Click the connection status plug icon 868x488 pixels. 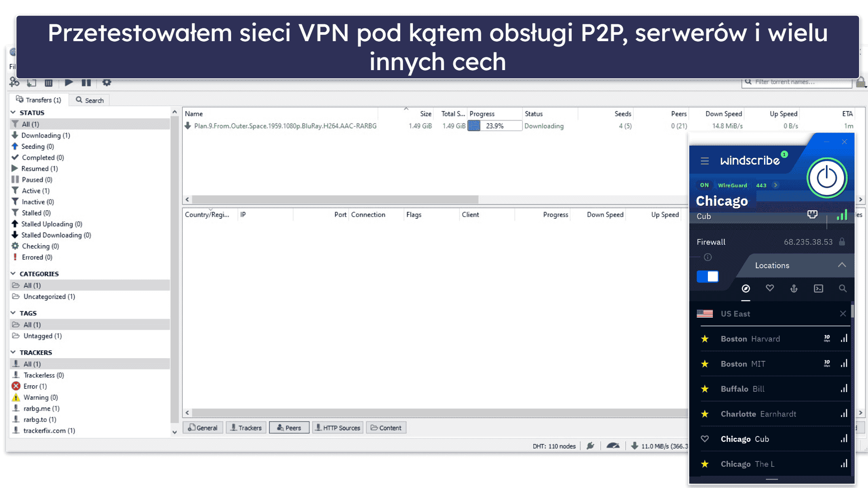coord(590,446)
